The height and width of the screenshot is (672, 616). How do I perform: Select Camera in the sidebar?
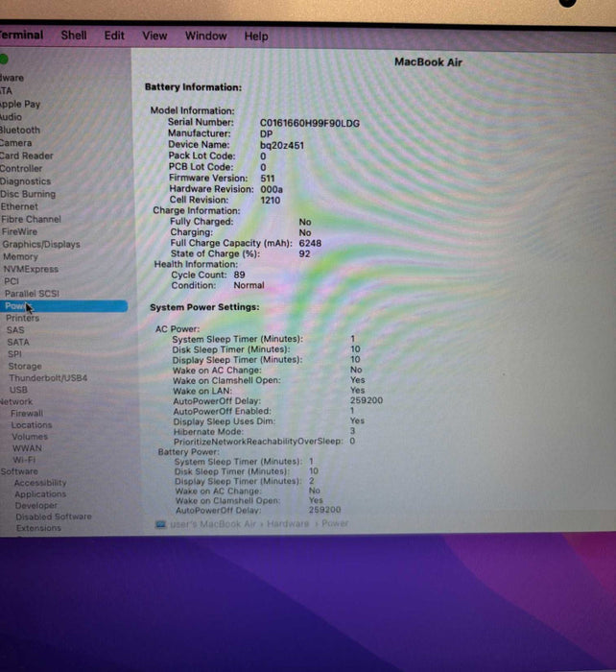click(16, 143)
